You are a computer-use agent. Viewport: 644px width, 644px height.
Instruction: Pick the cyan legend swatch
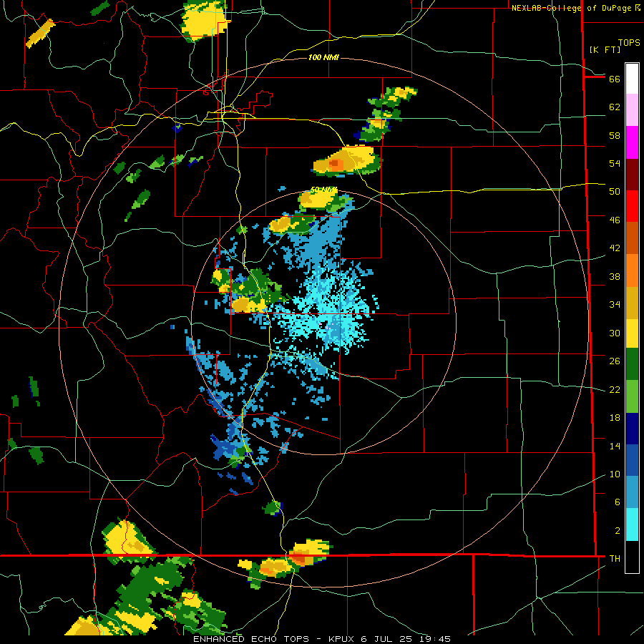(632, 525)
